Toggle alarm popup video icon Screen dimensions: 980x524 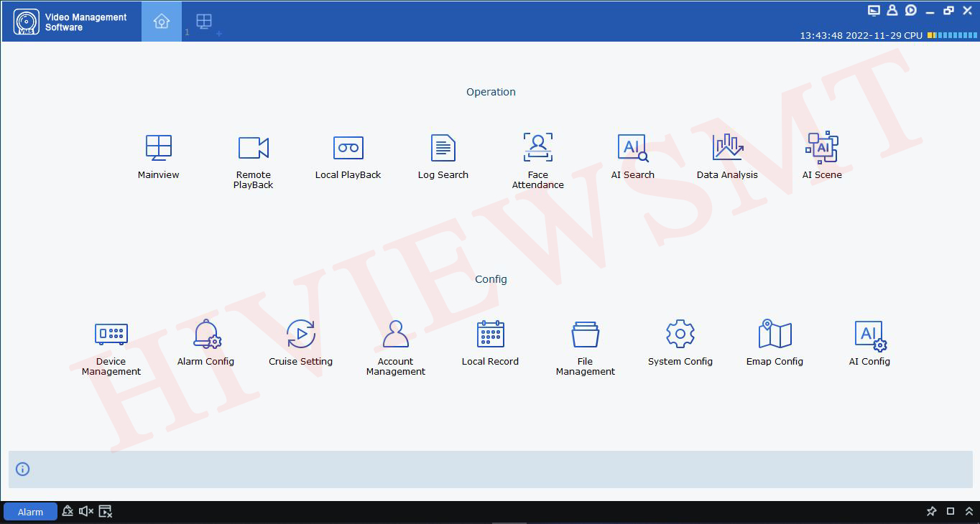coord(106,511)
